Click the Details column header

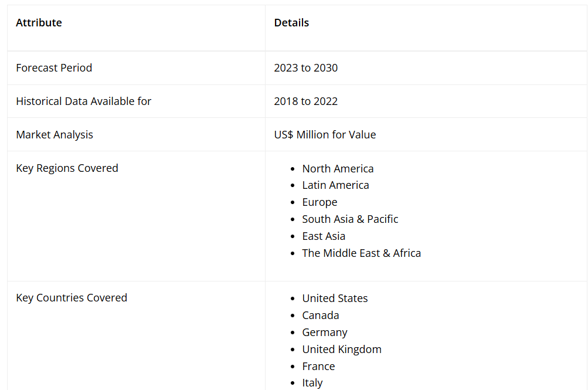click(291, 23)
